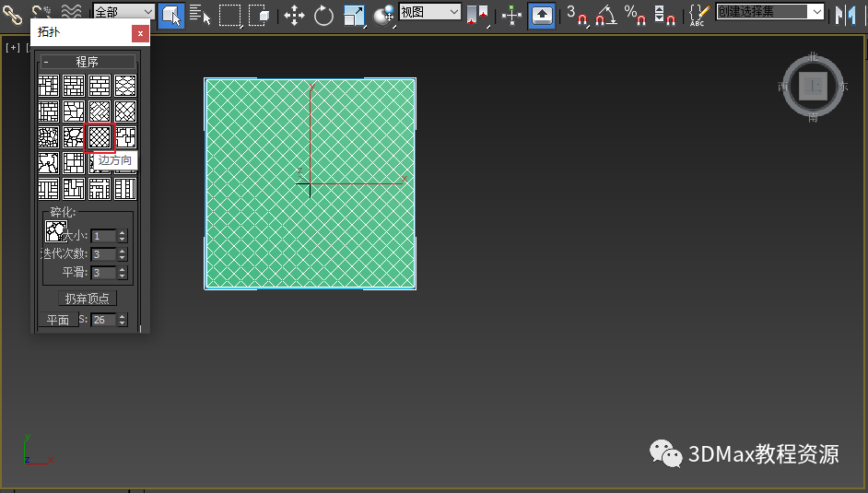
Task: Toggle the Spinner Snap button
Action: coord(664,15)
